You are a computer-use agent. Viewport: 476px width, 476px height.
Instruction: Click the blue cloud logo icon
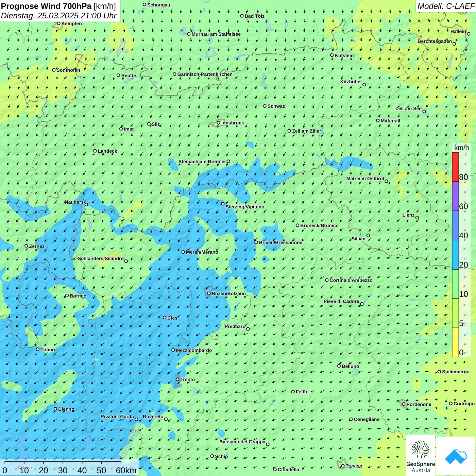pos(456,456)
